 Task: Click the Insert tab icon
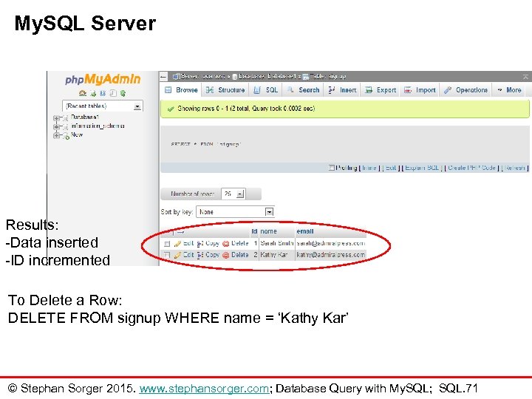tap(332, 90)
